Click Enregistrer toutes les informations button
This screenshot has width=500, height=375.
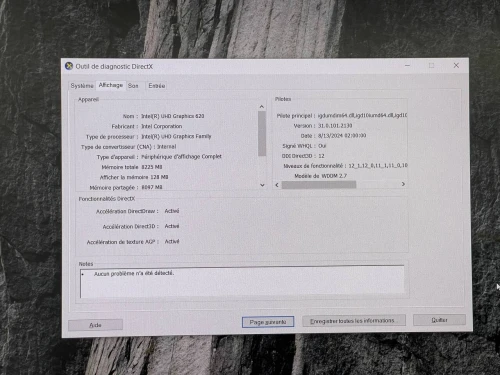[354, 321]
